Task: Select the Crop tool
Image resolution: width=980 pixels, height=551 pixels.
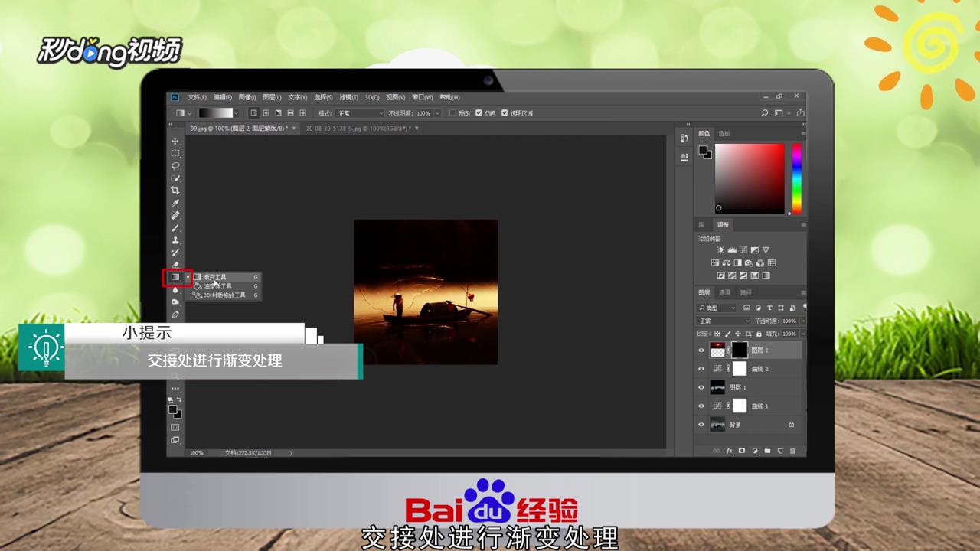Action: [175, 190]
